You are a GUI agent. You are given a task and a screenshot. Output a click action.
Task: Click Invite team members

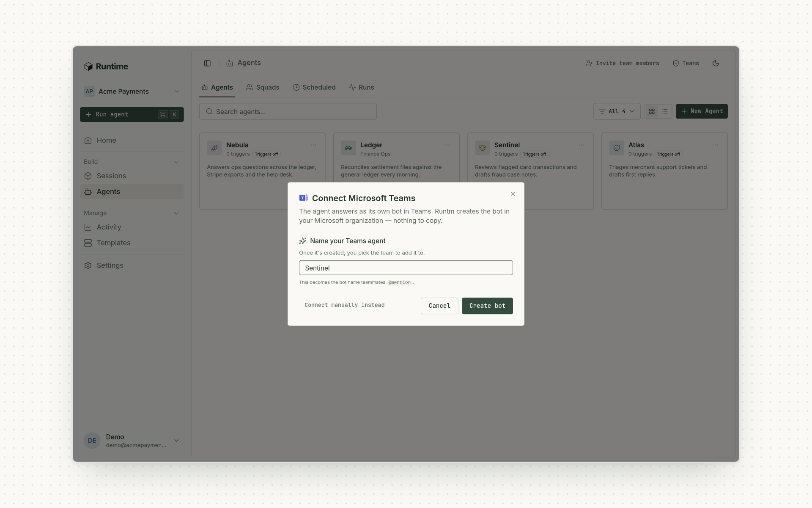(622, 63)
